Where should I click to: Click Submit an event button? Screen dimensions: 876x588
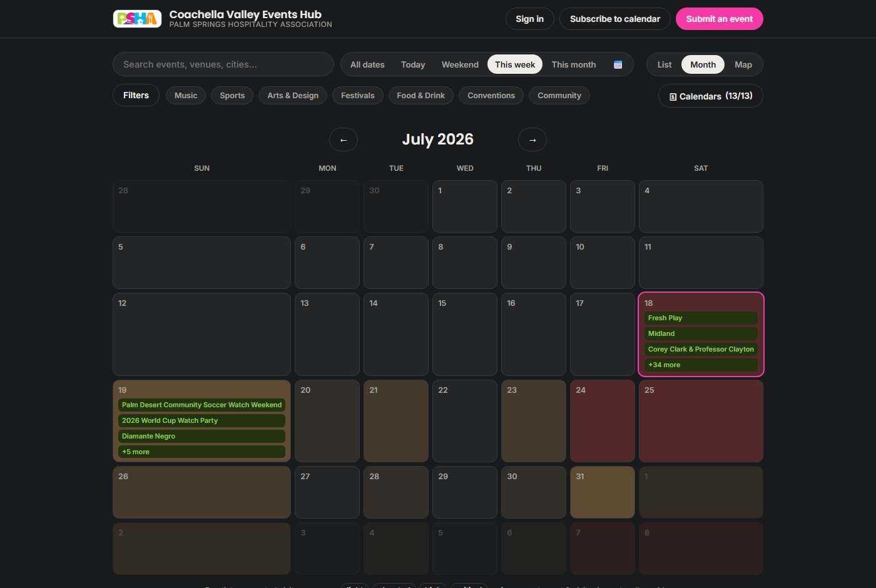[x=720, y=19]
